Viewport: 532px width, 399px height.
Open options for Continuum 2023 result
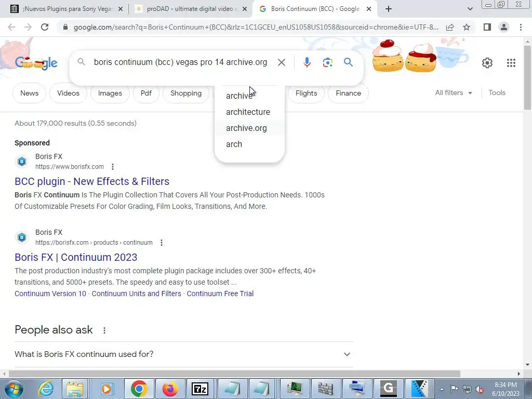pos(162,243)
